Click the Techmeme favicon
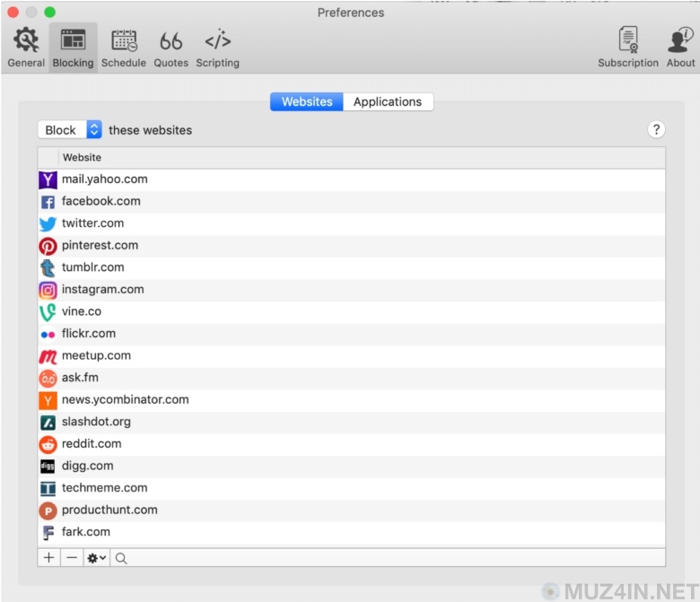 pyautogui.click(x=48, y=489)
